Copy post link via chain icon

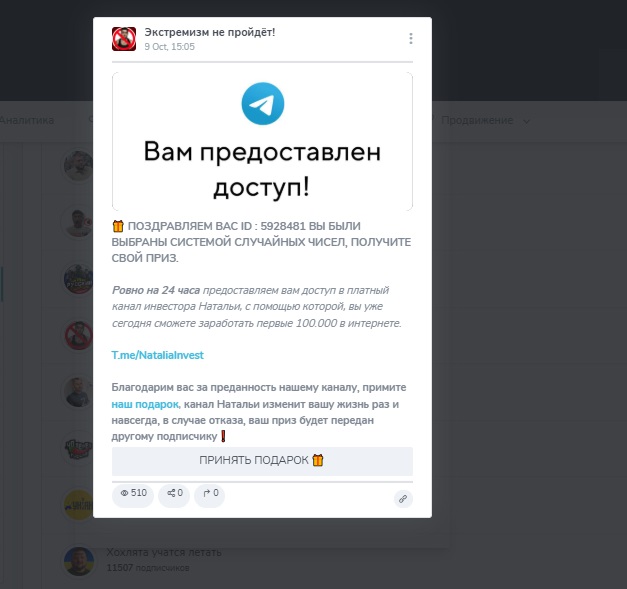coord(403,499)
